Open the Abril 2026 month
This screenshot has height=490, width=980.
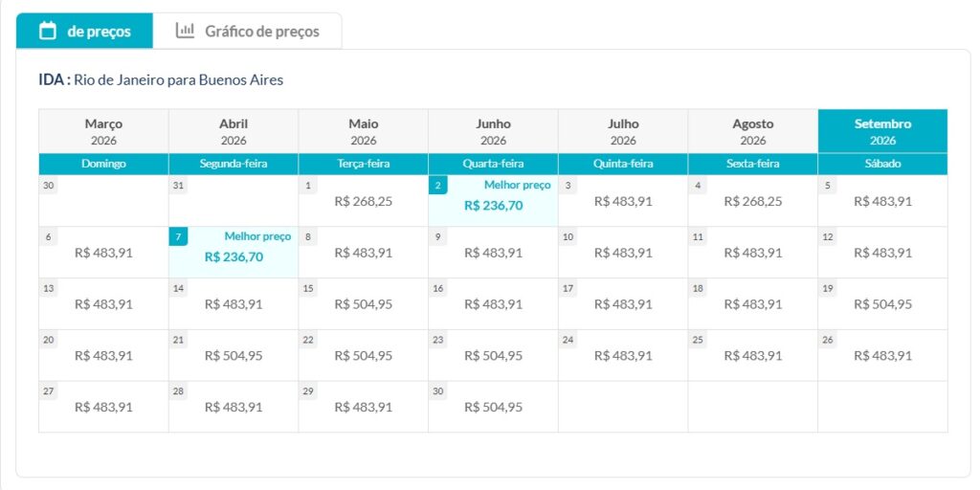[234, 131]
